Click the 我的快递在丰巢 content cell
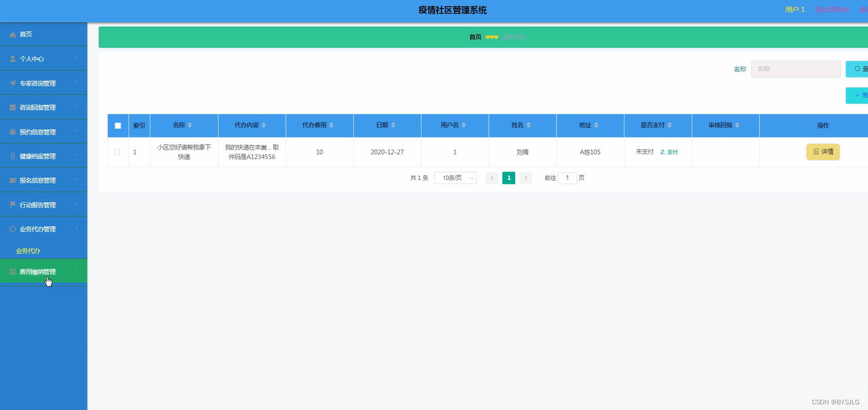This screenshot has height=410, width=868. click(251, 152)
